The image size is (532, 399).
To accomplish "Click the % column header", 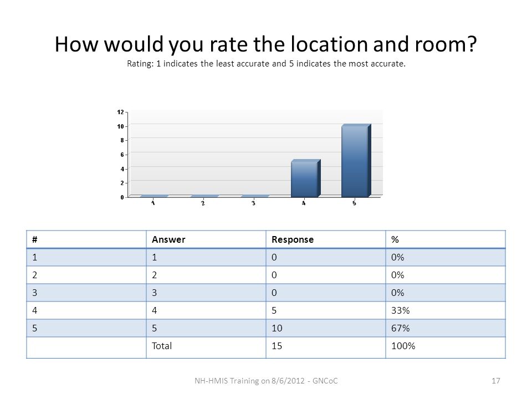I will pyautogui.click(x=446, y=239).
